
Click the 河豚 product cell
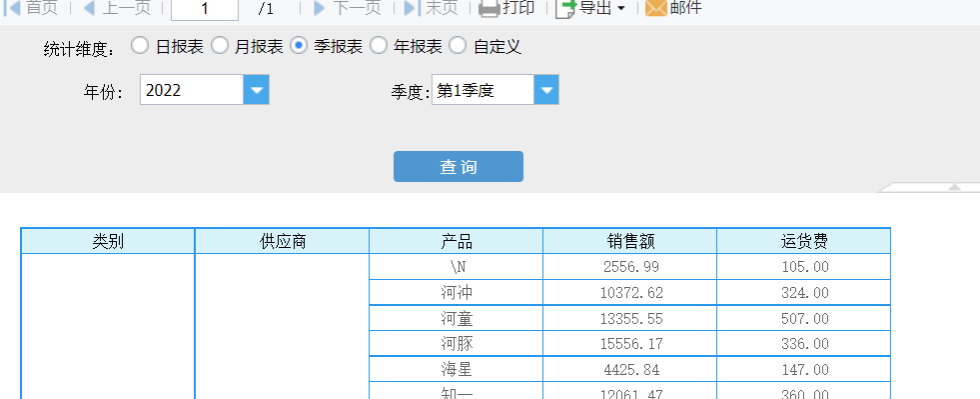click(x=457, y=343)
